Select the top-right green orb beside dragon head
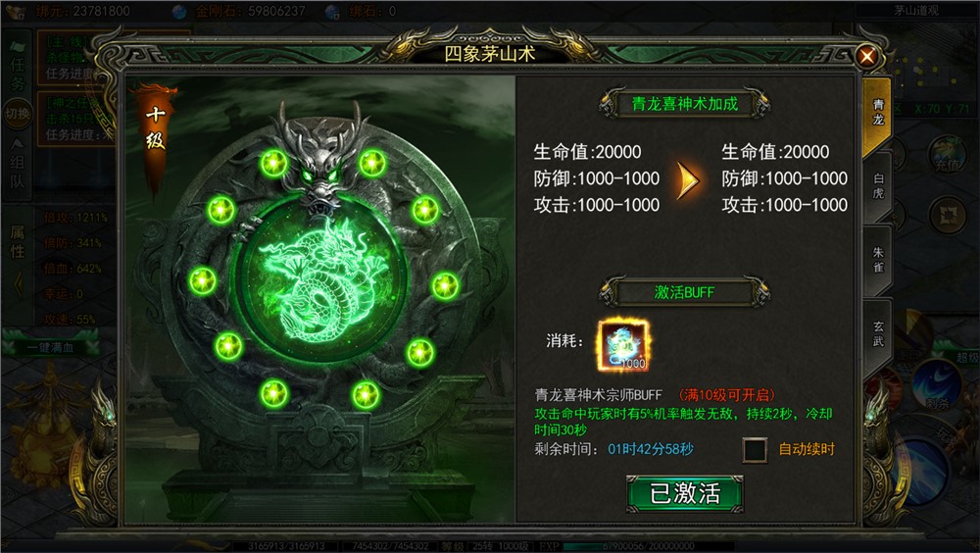 pos(371,164)
